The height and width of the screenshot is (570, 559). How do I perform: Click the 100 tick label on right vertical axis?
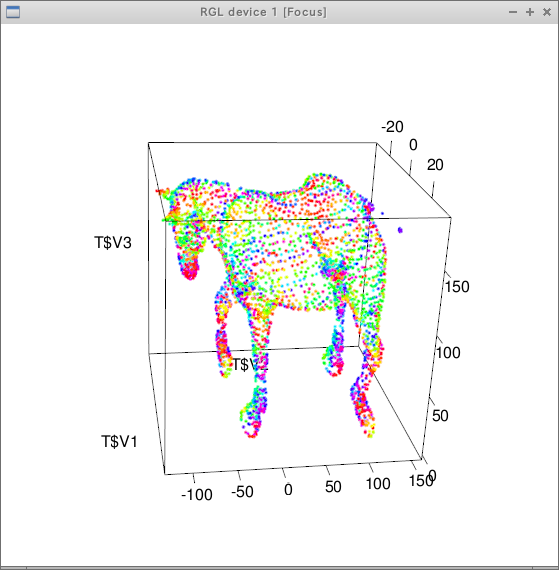448,353
